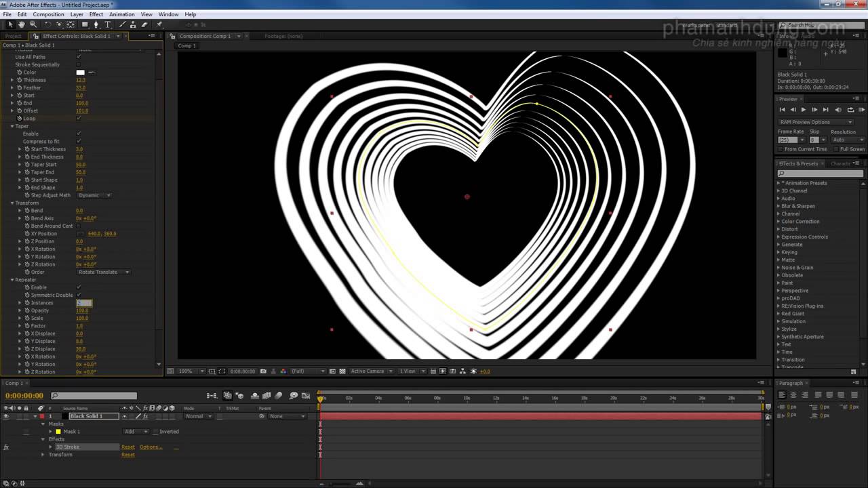Select the Eraser tool
This screenshot has height=488, width=868.
tap(144, 24)
